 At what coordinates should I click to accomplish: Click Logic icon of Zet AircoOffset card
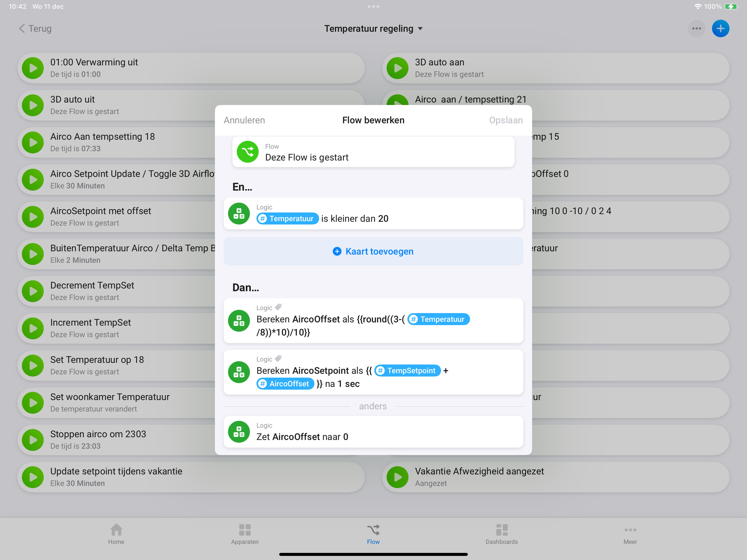click(239, 432)
